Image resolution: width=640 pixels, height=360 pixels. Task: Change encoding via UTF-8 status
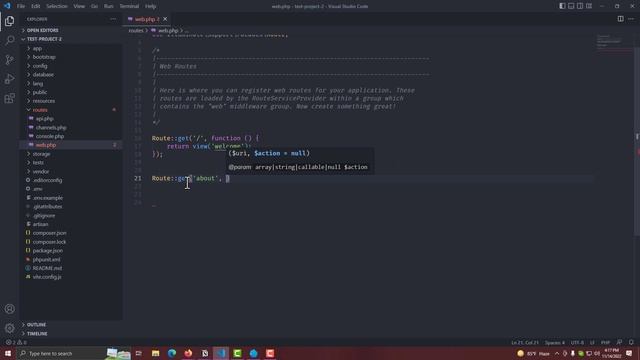pos(577,342)
